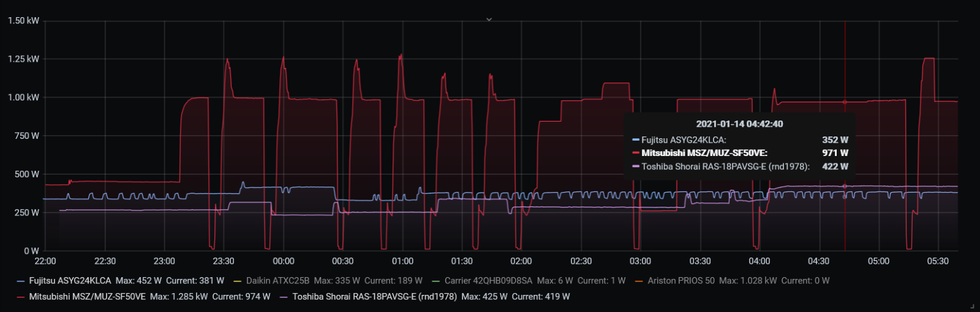Click the Mitsubishi data point on the crosshair
The image size is (980, 312).
click(845, 102)
